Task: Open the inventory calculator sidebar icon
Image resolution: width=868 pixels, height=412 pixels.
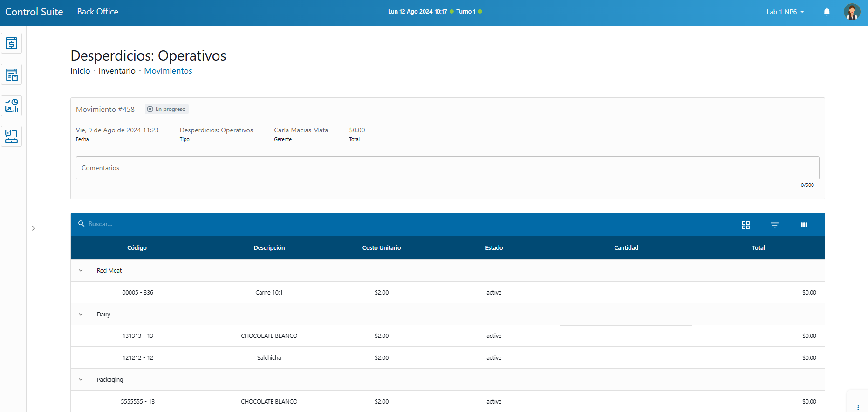Action: 12,75
